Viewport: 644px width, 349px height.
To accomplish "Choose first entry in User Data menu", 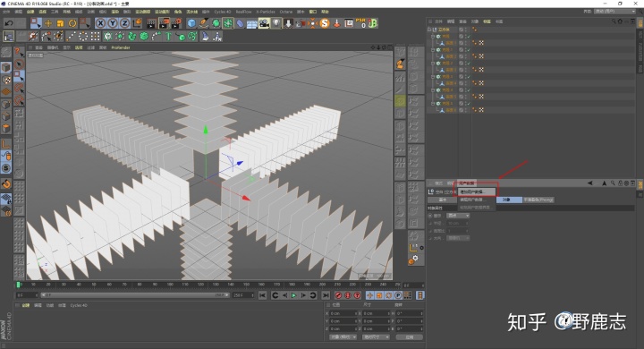I will [x=476, y=192].
